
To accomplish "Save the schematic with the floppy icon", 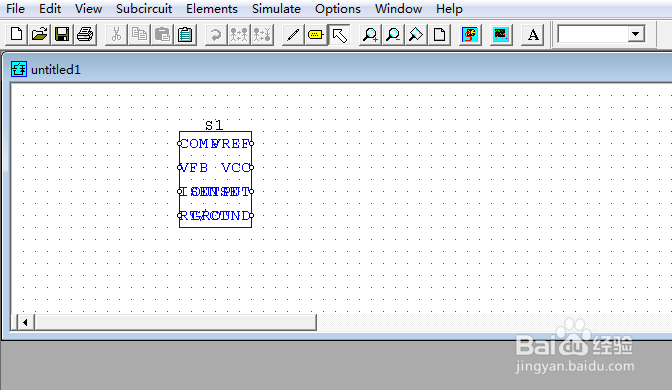I will 62,34.
